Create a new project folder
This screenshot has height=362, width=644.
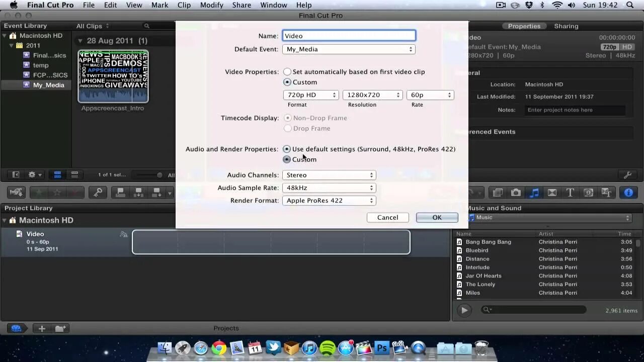(x=60, y=328)
